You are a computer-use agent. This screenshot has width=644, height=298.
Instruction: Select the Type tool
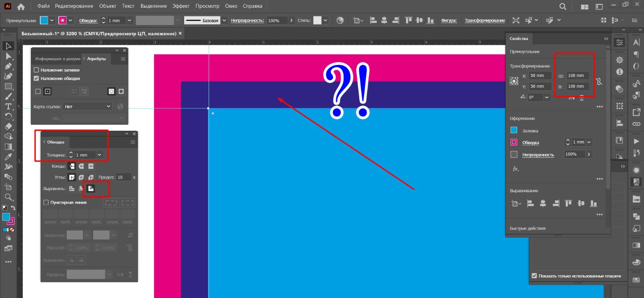tap(8, 106)
